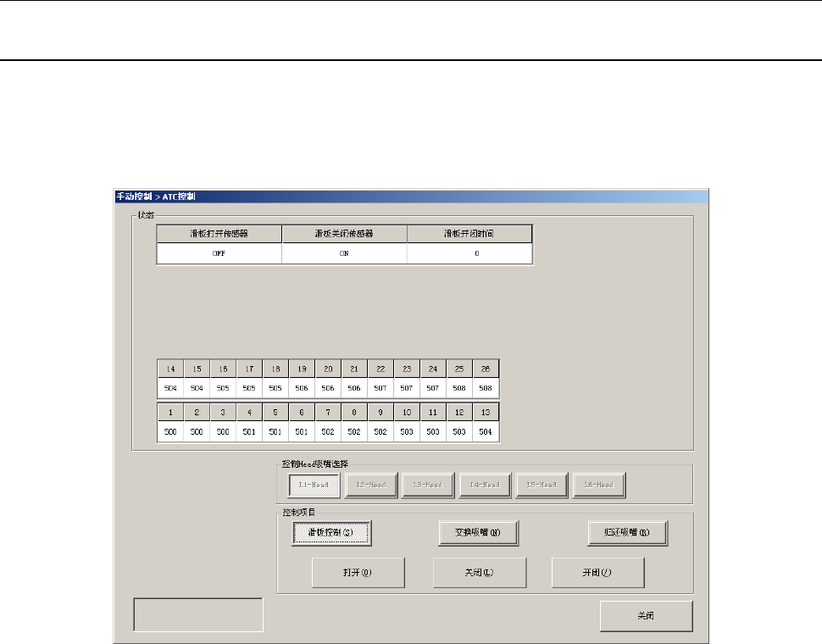This screenshot has height=644, width=822.
Task: Select ATC slot header 11
Action: click(433, 413)
